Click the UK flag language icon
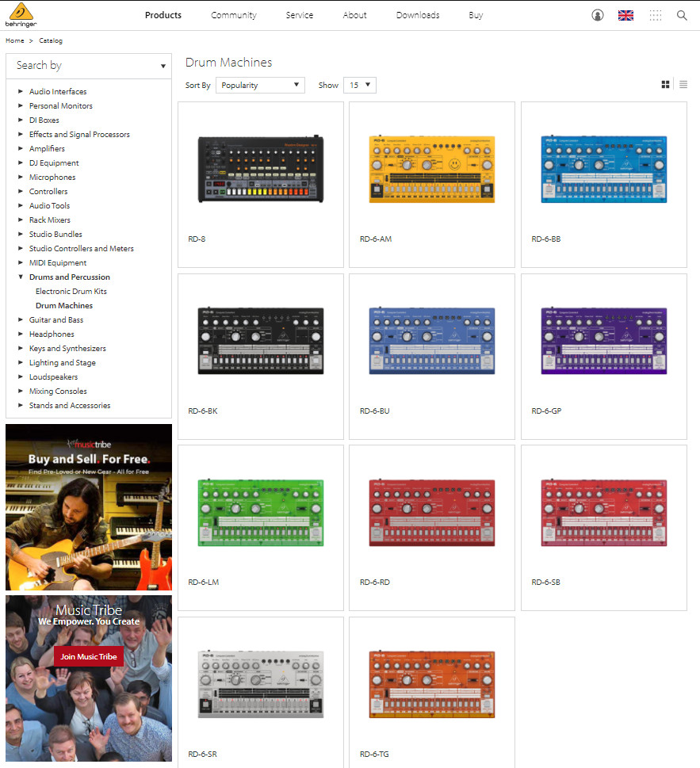The width and height of the screenshot is (700, 768). (625, 15)
